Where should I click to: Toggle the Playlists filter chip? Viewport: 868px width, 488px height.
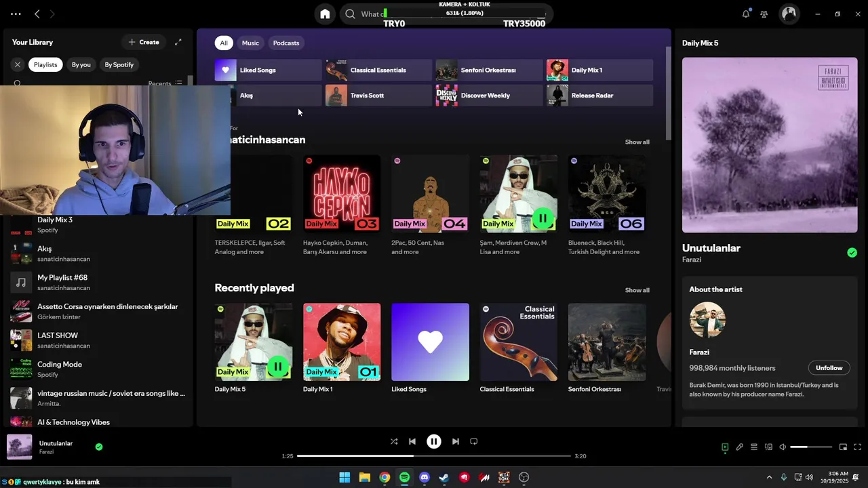45,64
